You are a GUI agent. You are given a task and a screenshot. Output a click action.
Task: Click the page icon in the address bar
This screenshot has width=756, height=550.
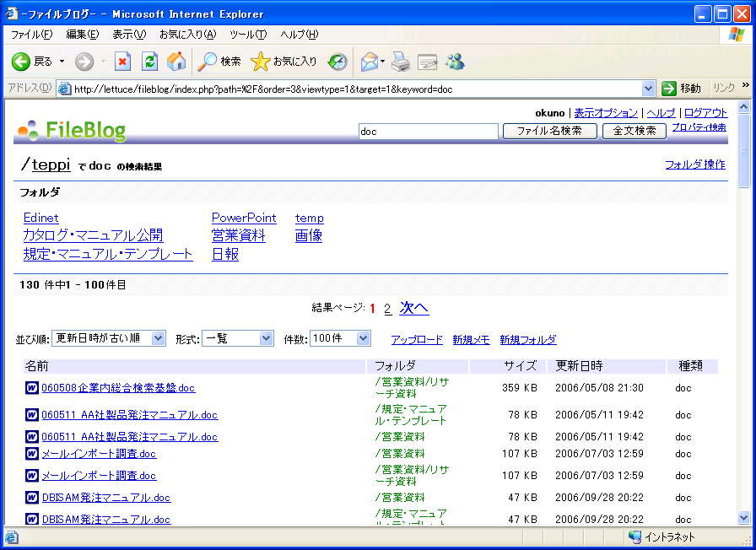(65, 89)
